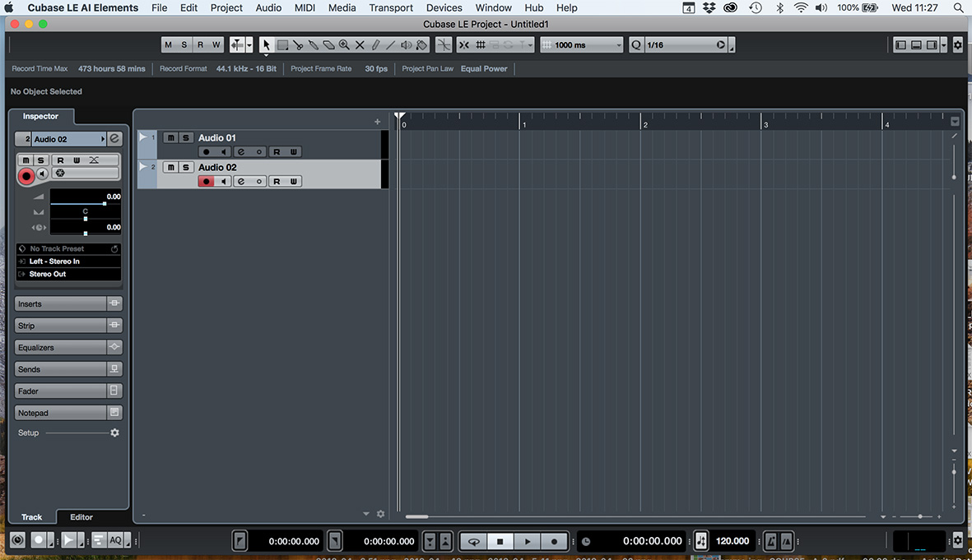
Task: Select the Split scissors tool
Action: coord(298,45)
